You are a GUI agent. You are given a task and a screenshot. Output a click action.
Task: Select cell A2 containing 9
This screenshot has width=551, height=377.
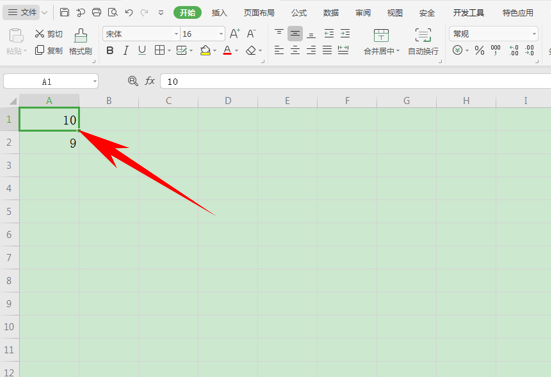click(49, 142)
